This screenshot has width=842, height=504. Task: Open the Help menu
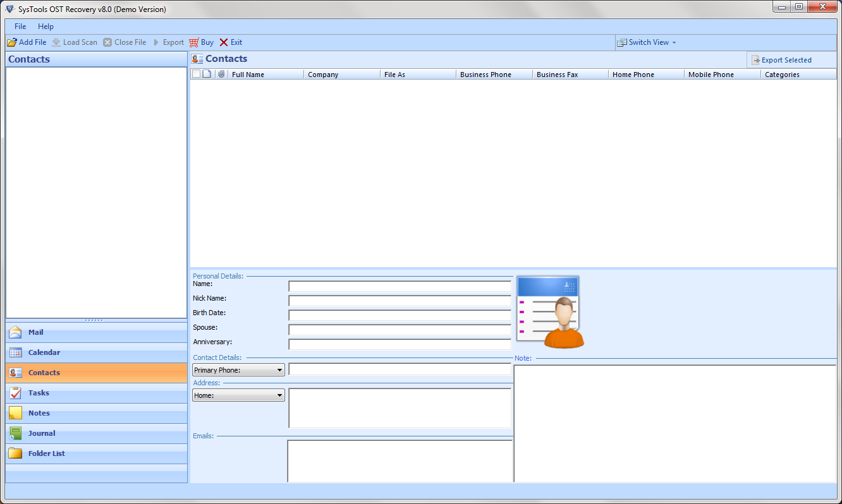pos(46,27)
